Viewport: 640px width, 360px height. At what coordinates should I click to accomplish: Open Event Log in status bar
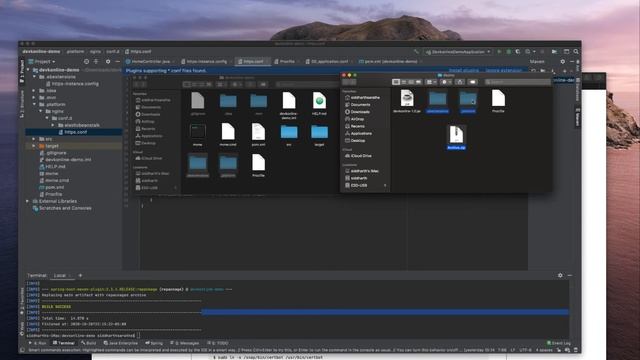tap(559, 343)
